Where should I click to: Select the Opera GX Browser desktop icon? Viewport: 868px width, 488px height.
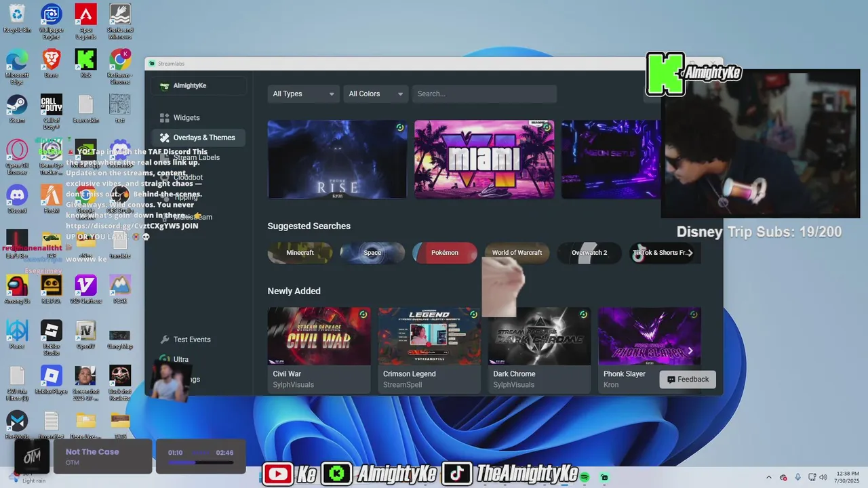(x=17, y=157)
